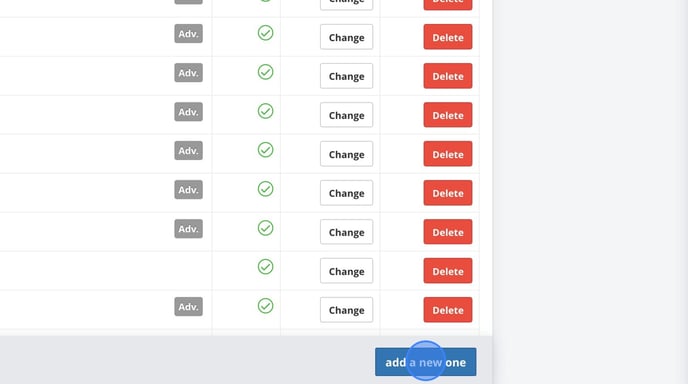Click Change in the row without Adv. badge
The width and height of the screenshot is (688, 384).
point(347,271)
